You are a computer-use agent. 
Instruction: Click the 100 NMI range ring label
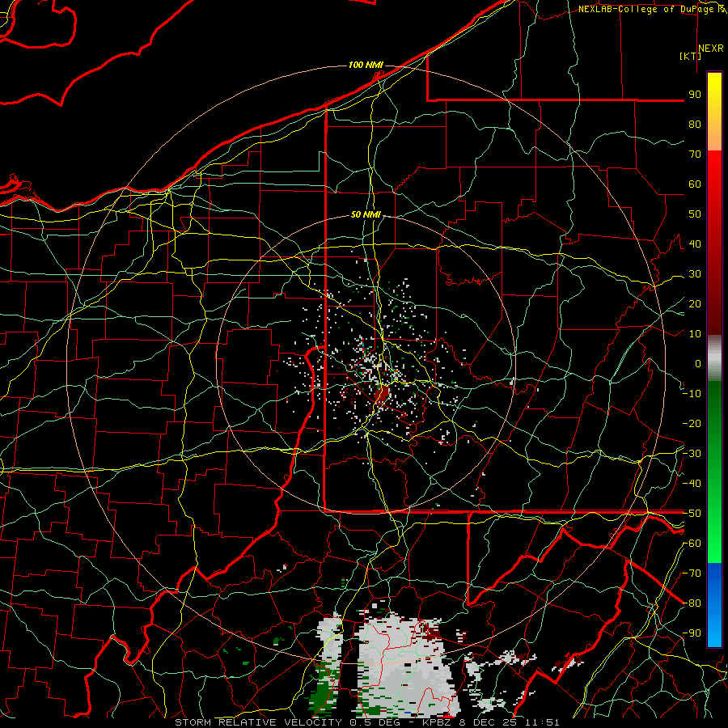click(366, 65)
